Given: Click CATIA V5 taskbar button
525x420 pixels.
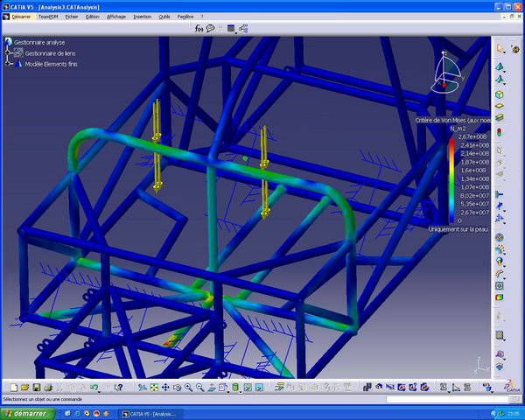Looking at the screenshot, I should (x=150, y=414).
